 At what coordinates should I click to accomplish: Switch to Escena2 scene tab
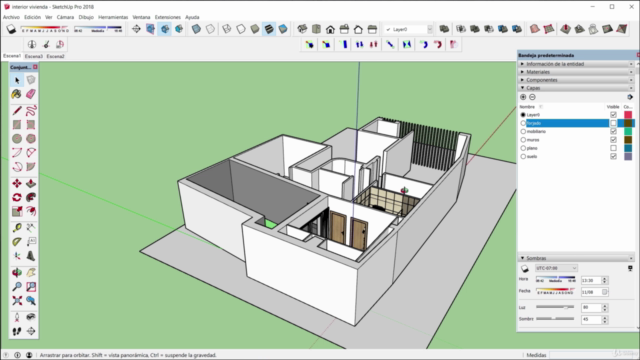56,56
